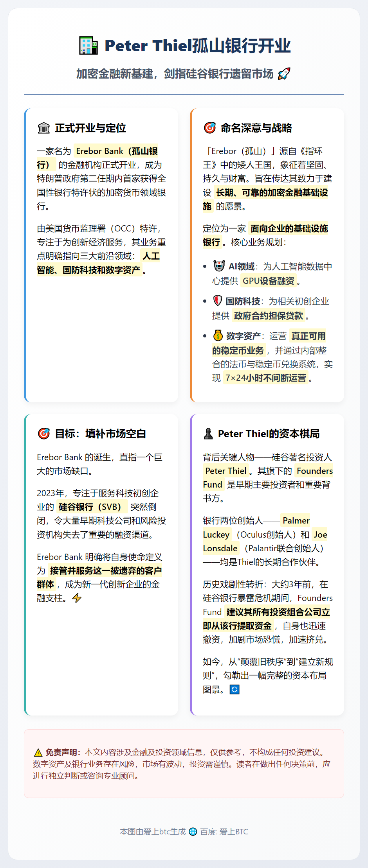
Task: Click the bank building emoji beside the title
Action: click(x=88, y=45)
